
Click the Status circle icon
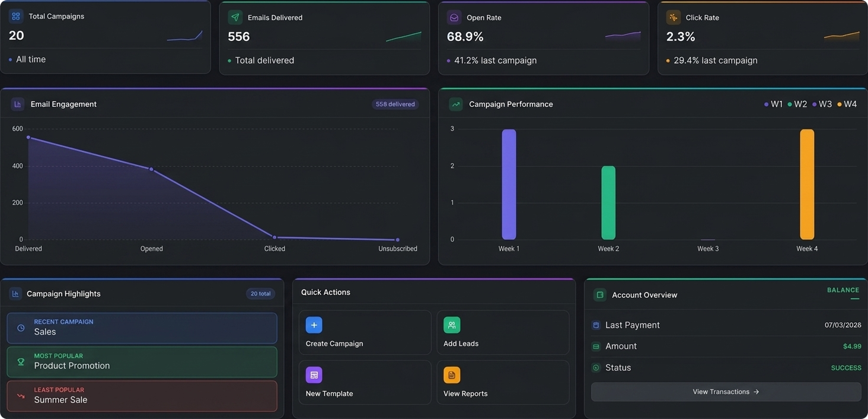(x=596, y=368)
